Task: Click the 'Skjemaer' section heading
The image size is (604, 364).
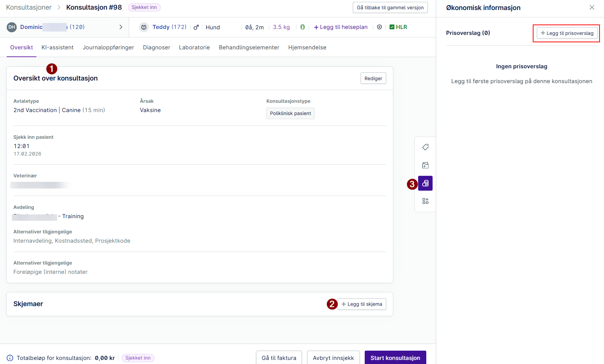Action: [x=28, y=304]
